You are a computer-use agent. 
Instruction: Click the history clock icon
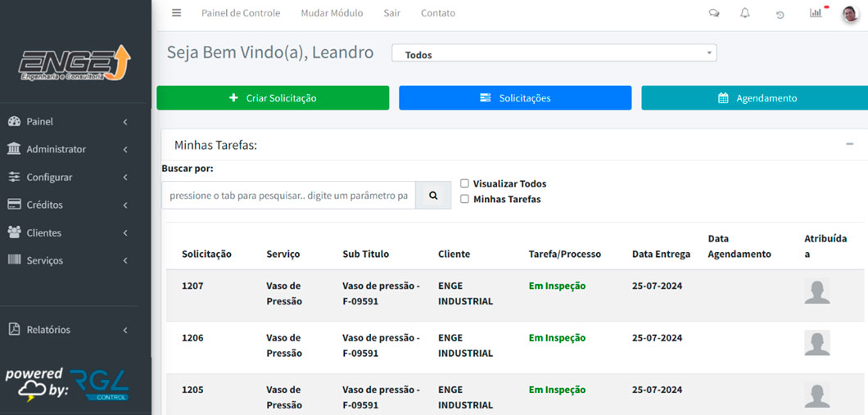780,14
